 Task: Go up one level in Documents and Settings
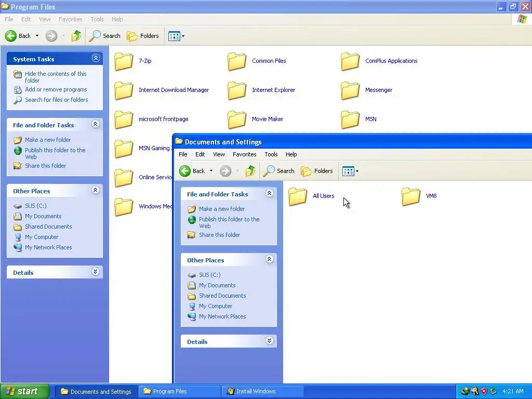click(x=250, y=171)
